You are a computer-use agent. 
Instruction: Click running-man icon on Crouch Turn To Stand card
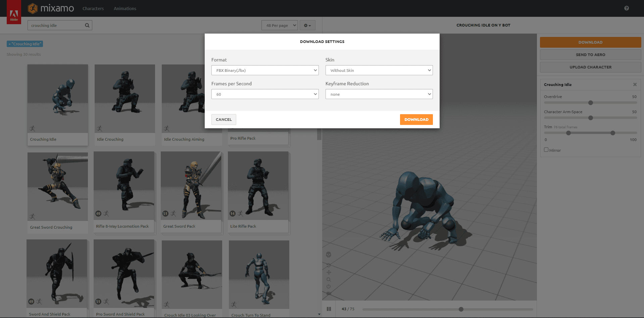click(x=234, y=305)
